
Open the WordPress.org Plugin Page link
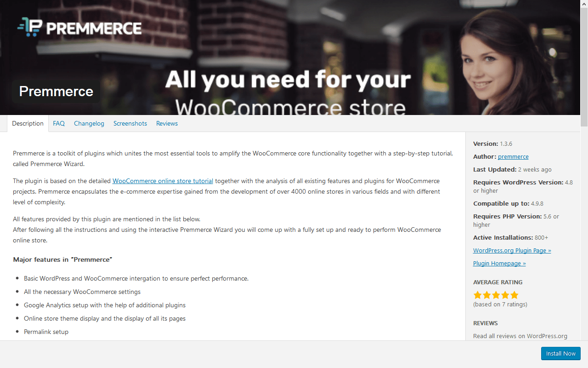pyautogui.click(x=512, y=250)
